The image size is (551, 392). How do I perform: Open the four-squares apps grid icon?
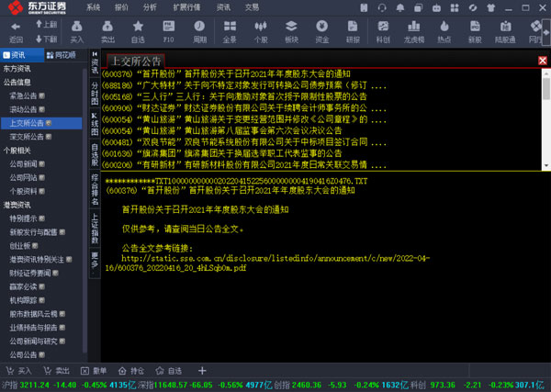pos(455,7)
